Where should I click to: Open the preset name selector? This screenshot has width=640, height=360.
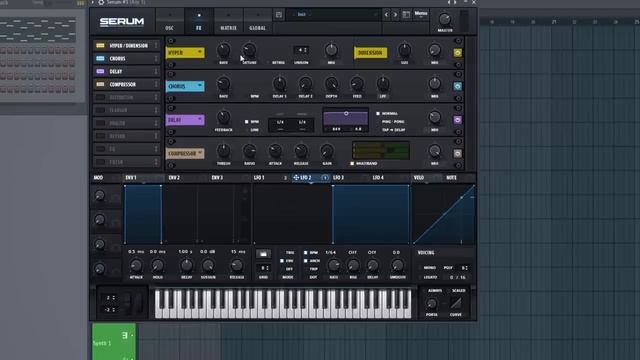click(x=333, y=15)
